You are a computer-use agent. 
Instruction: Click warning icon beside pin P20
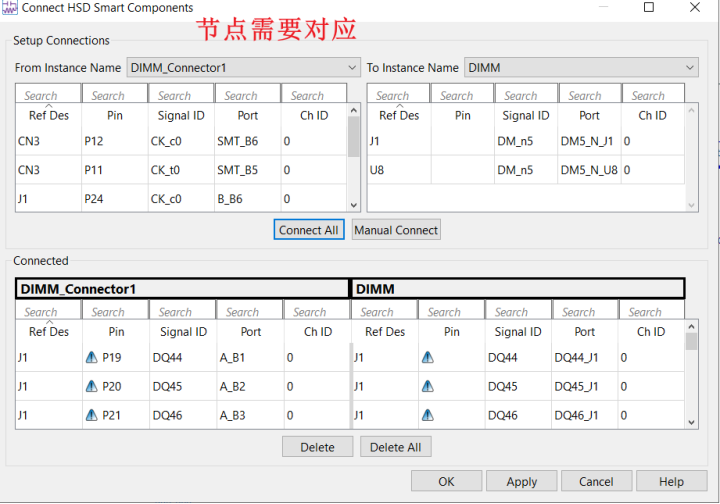pos(92,386)
